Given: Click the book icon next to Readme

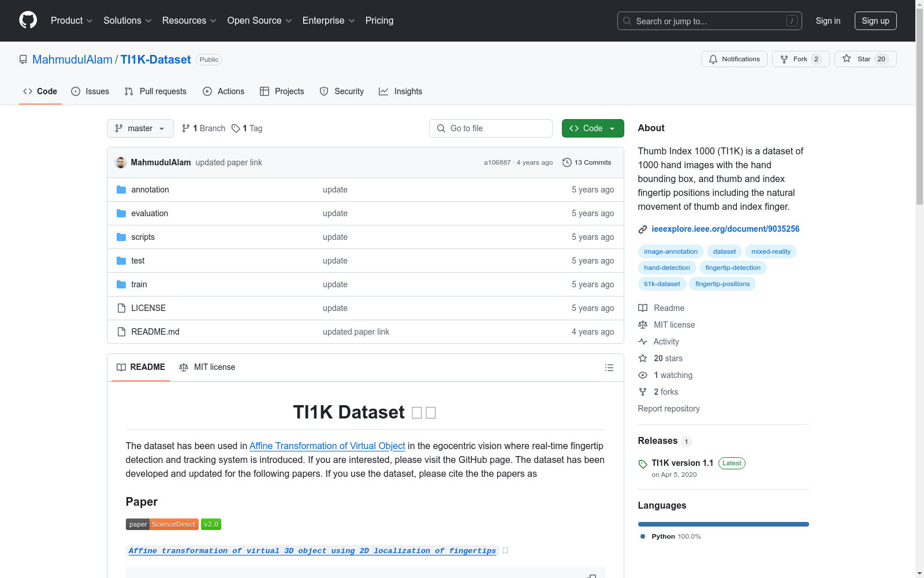Looking at the screenshot, I should 643,308.
